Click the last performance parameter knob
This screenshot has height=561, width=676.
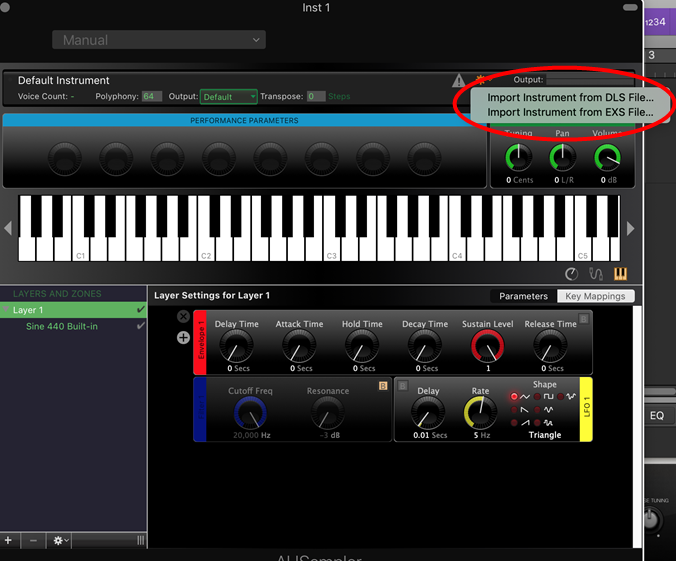425,158
